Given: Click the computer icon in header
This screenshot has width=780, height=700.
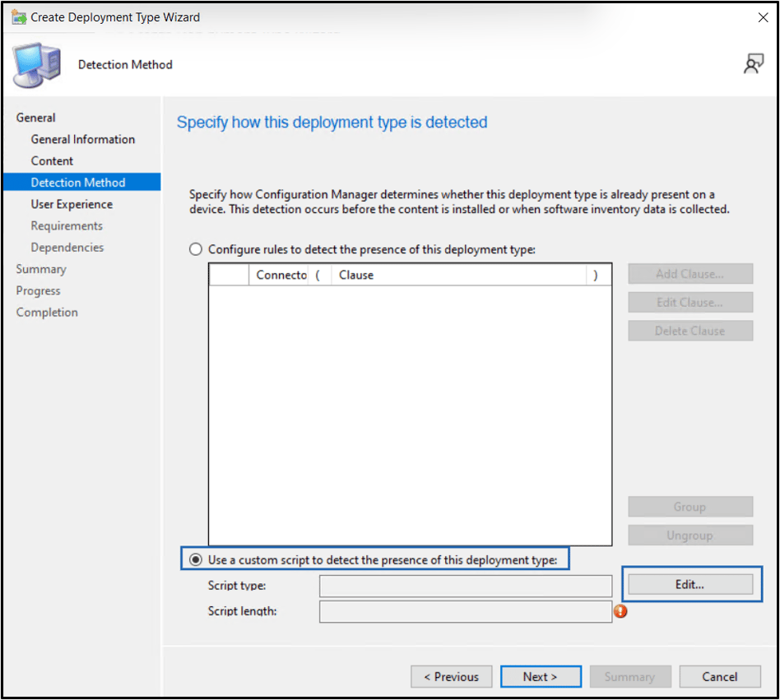Looking at the screenshot, I should click(x=37, y=65).
